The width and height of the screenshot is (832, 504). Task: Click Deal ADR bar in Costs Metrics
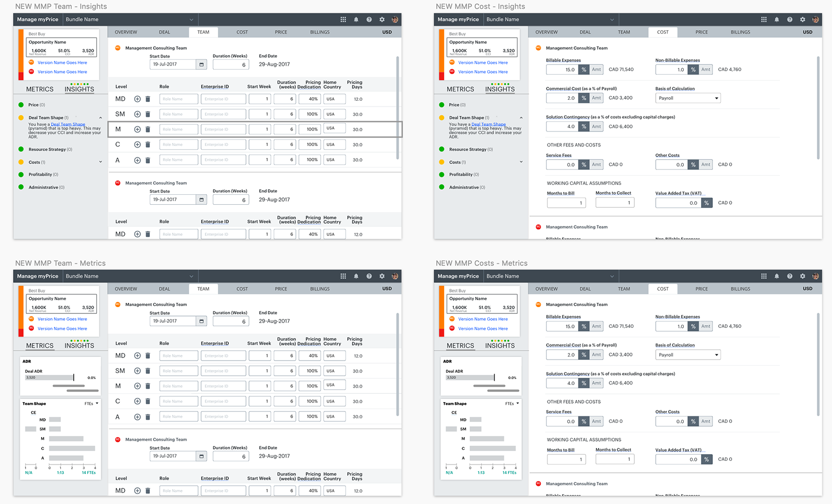pyautogui.click(x=470, y=377)
